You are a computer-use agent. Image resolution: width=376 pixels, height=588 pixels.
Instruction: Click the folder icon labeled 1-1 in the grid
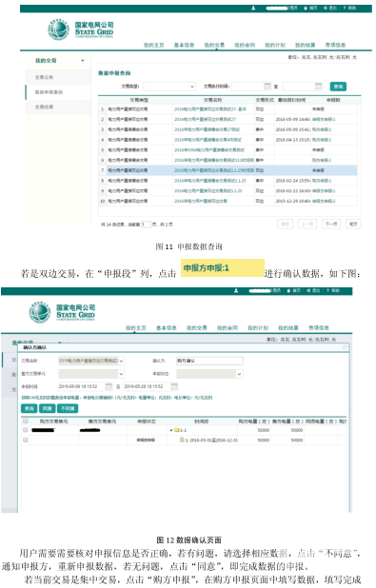coord(176,430)
